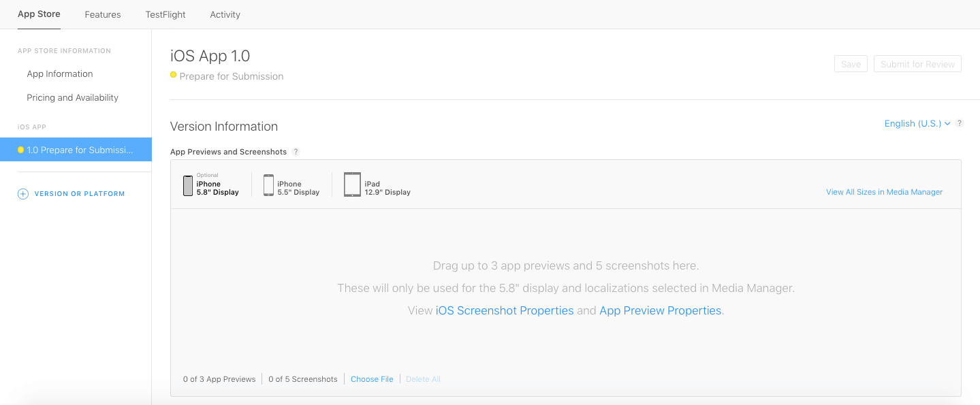Click the Choose File link

coord(372,379)
